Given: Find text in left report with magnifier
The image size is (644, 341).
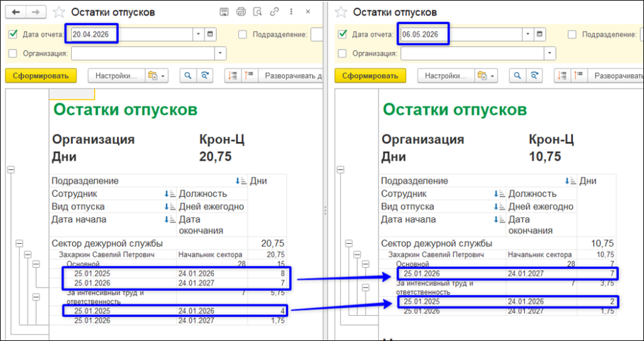Looking at the screenshot, I should [188, 75].
